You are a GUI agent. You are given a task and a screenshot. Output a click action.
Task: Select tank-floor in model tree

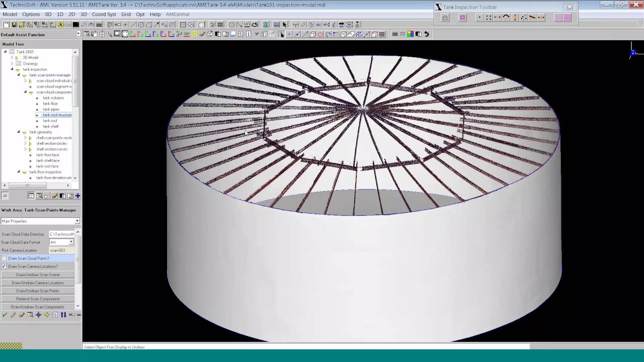click(x=50, y=104)
